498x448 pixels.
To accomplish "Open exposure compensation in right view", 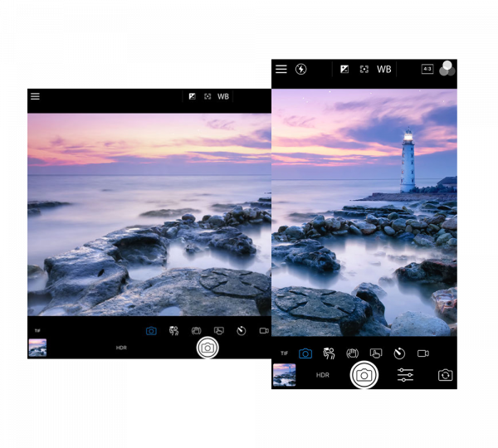I will pyautogui.click(x=344, y=69).
